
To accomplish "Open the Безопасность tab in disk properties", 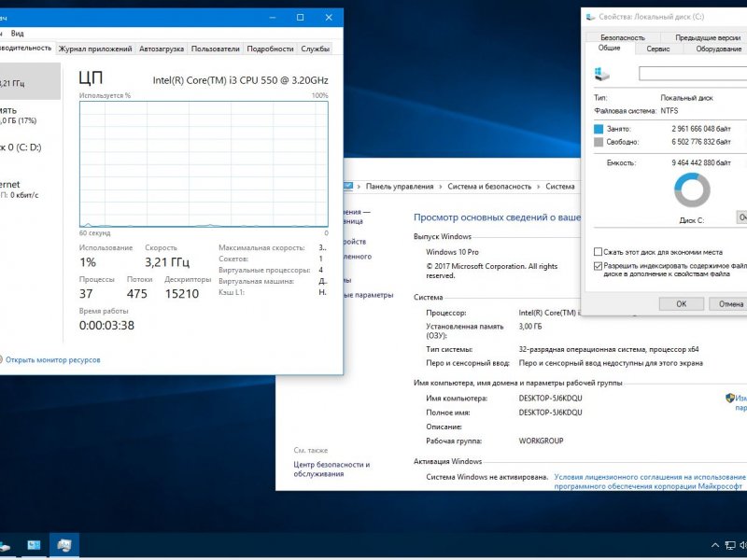I will click(623, 37).
